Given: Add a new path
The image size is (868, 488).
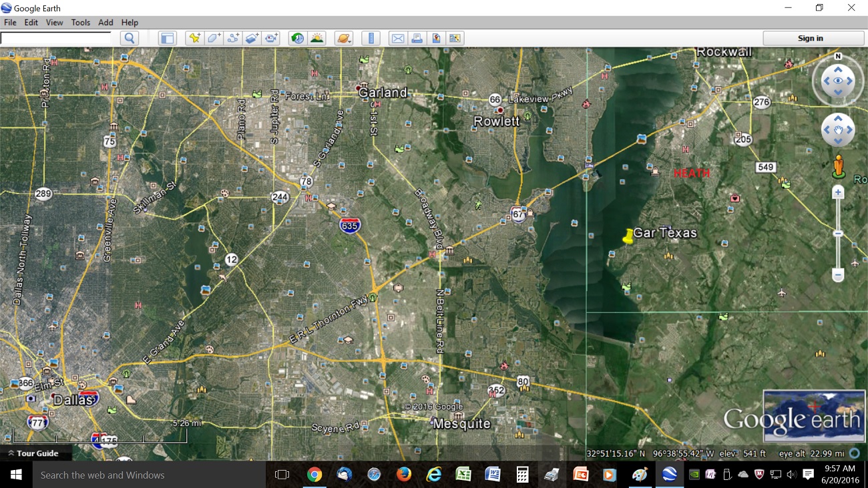Looking at the screenshot, I should (x=233, y=38).
